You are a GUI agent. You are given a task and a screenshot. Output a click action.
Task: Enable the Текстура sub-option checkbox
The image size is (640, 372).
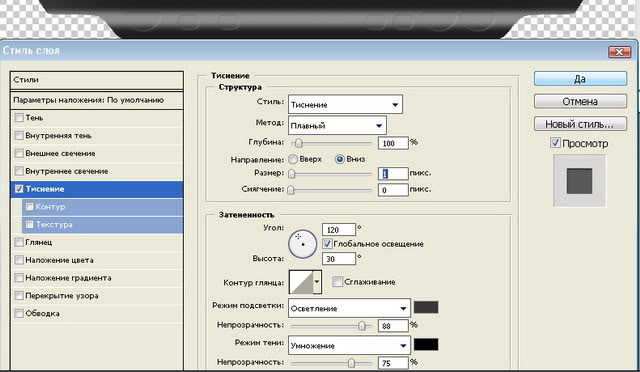pos(29,225)
